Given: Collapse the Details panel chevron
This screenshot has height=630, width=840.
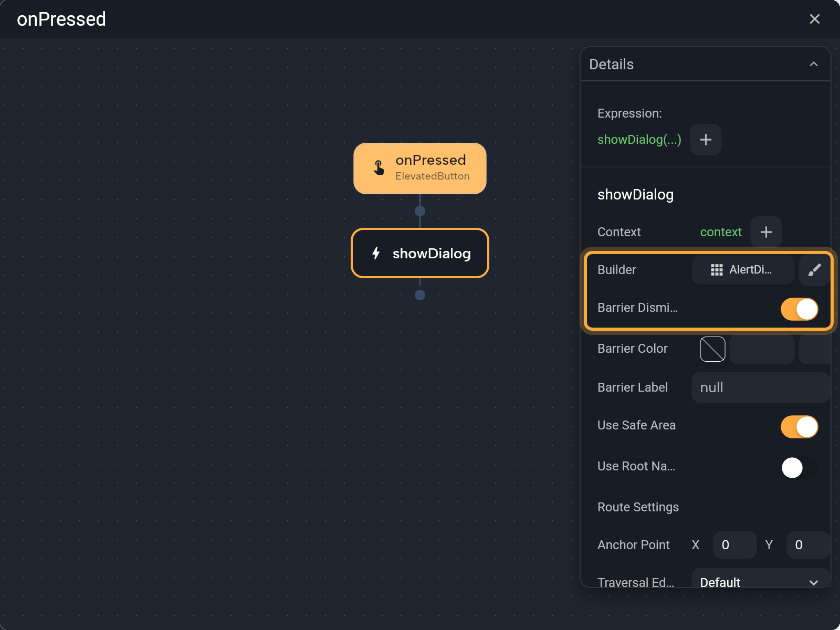Looking at the screenshot, I should coord(813,64).
